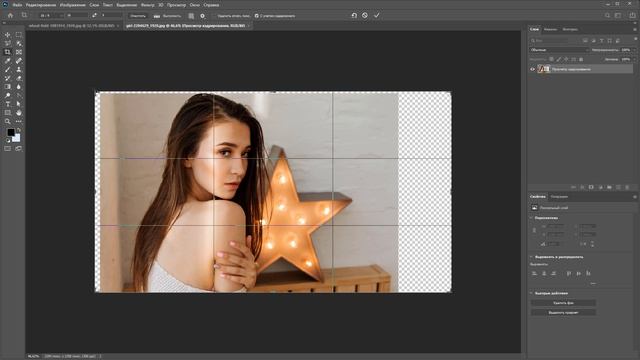Select the Frame tool

[19, 52]
